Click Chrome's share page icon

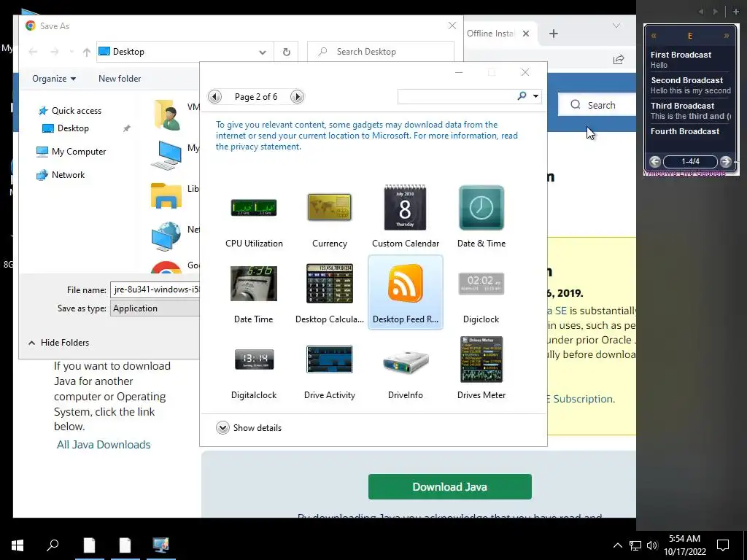(619, 60)
